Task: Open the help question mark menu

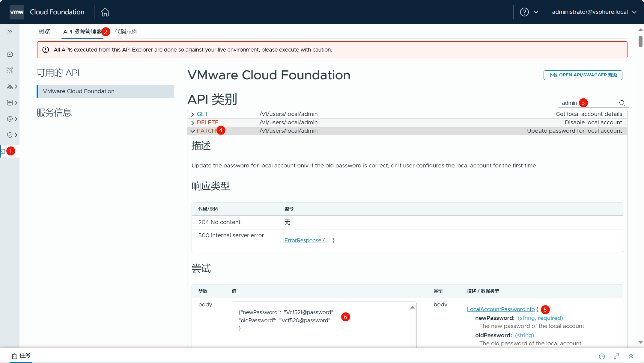Action: [x=524, y=12]
